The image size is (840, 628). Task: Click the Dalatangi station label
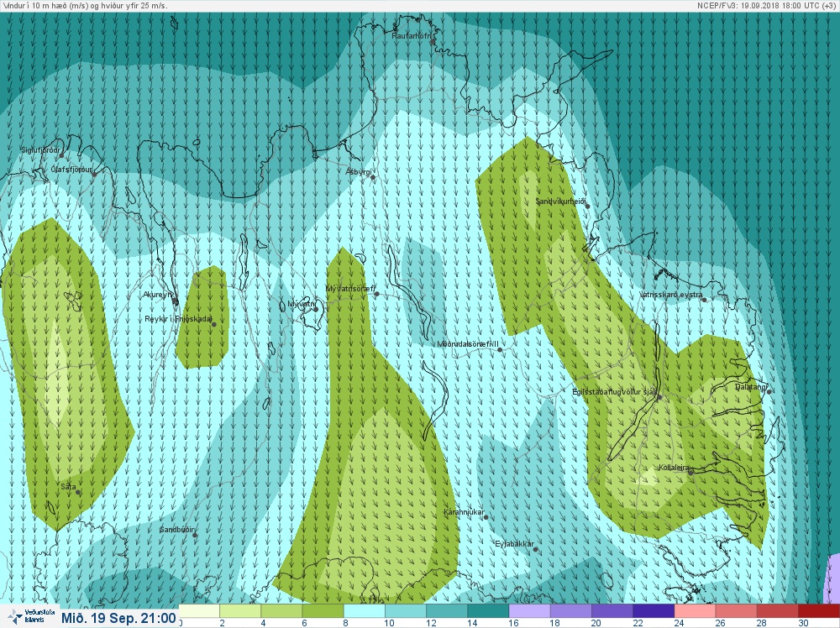(x=751, y=386)
